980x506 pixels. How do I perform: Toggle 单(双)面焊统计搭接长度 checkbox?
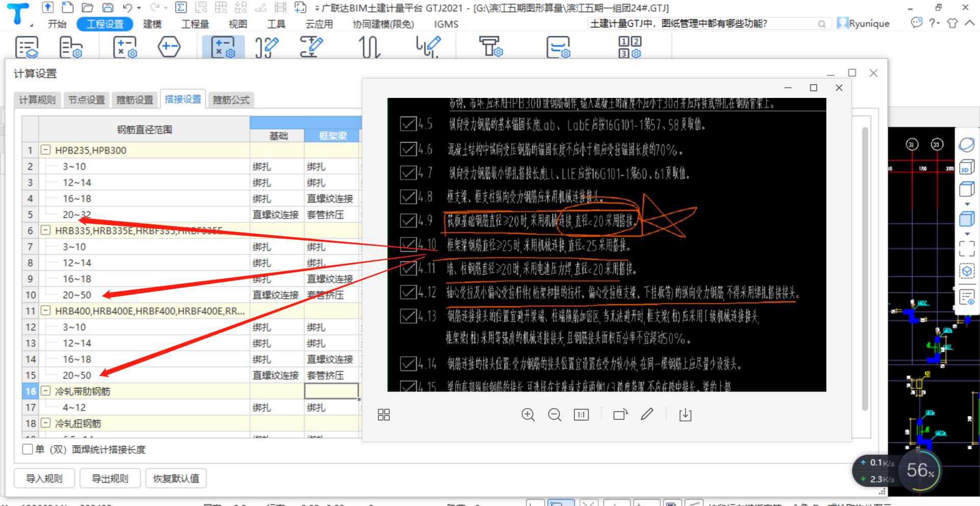(28, 449)
